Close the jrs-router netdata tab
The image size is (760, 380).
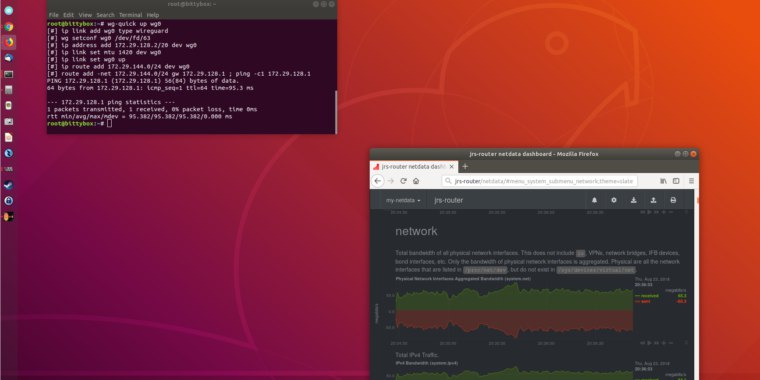pos(451,166)
